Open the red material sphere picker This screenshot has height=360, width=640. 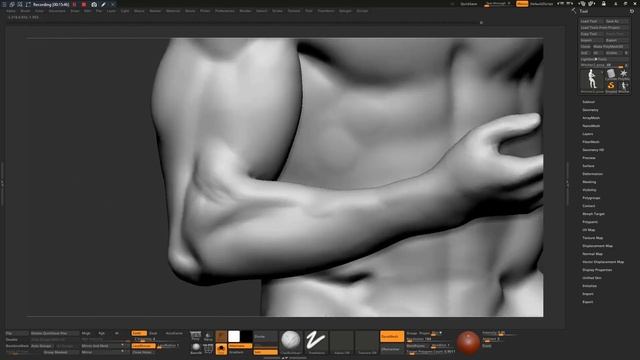[x=468, y=342]
